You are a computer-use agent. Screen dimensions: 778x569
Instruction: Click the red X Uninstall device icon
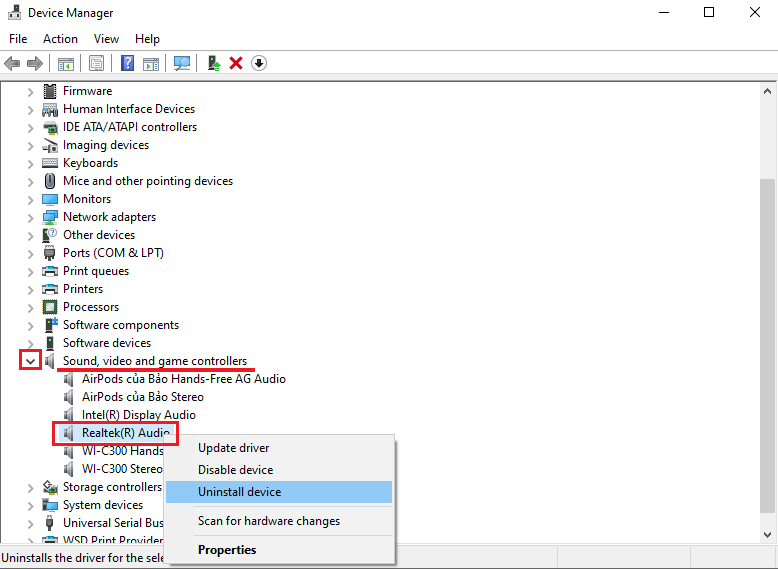pyautogui.click(x=236, y=63)
